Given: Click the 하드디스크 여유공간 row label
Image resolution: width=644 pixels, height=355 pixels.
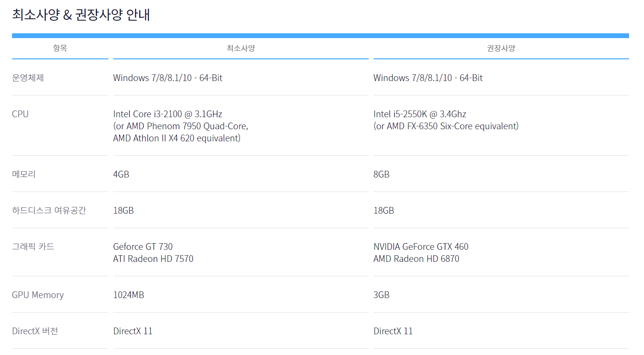Looking at the screenshot, I should coord(49,210).
